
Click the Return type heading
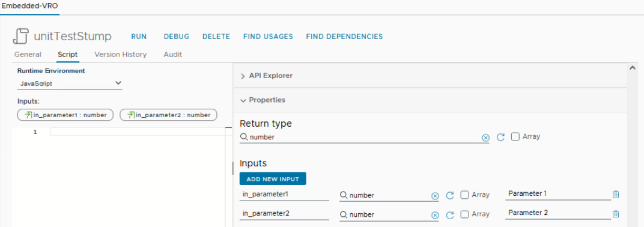[x=266, y=123]
